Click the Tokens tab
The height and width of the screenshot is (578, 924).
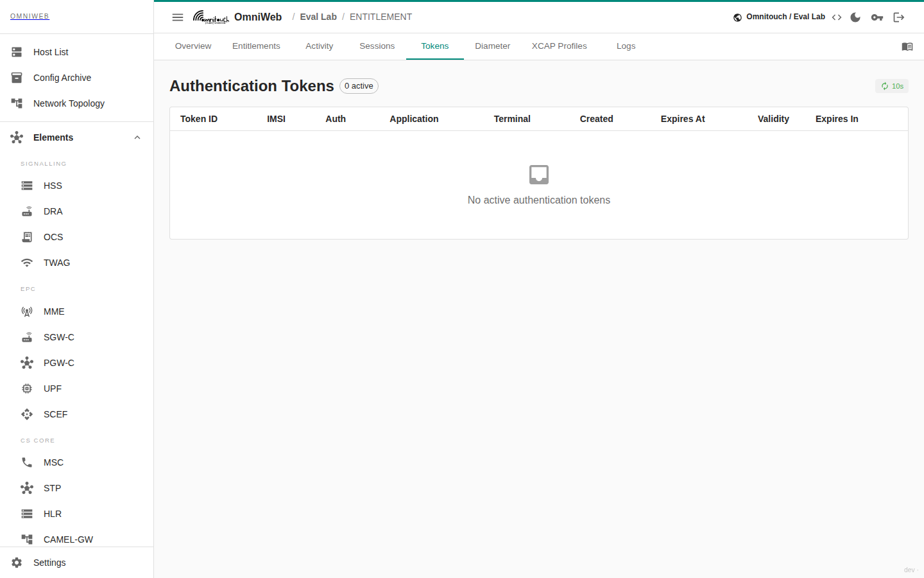coord(435,46)
